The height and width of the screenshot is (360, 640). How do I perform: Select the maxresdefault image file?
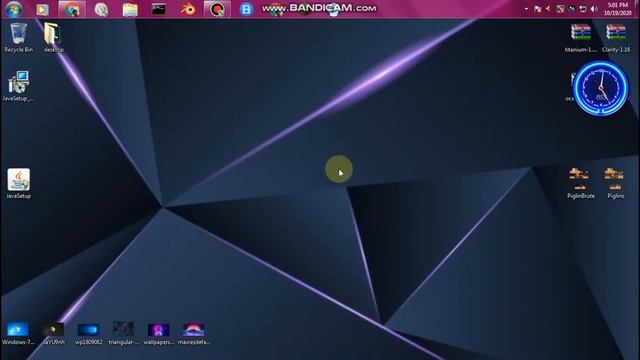pyautogui.click(x=193, y=333)
